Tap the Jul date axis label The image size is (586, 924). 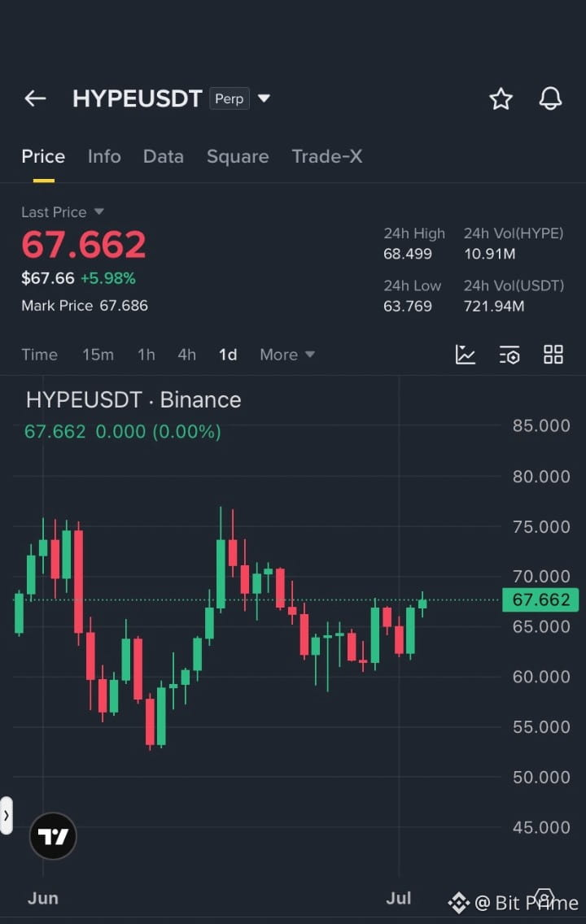tap(399, 899)
